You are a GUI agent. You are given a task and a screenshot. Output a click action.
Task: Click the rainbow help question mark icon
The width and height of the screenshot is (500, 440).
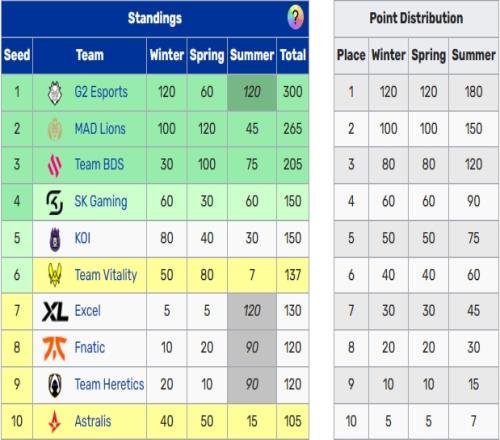pos(295,17)
